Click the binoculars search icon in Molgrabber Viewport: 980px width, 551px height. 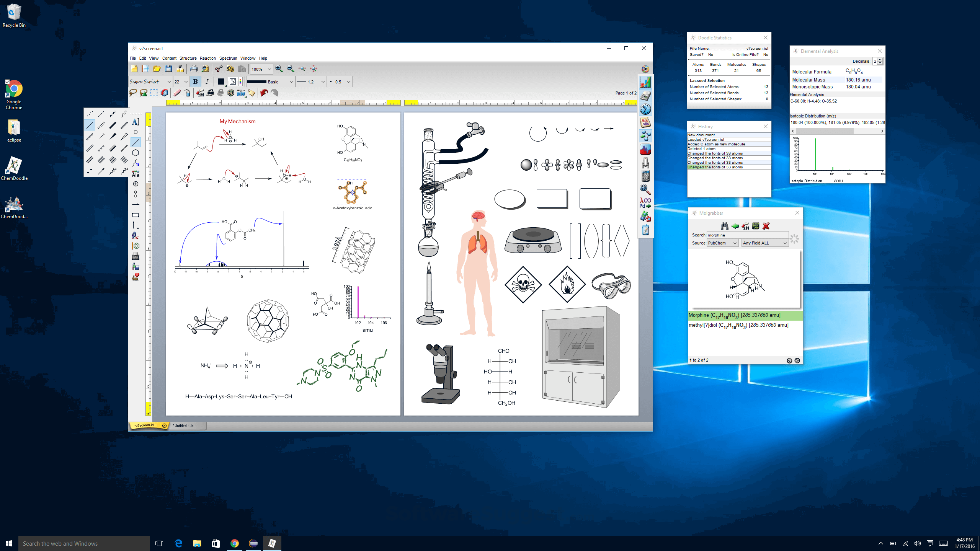724,226
